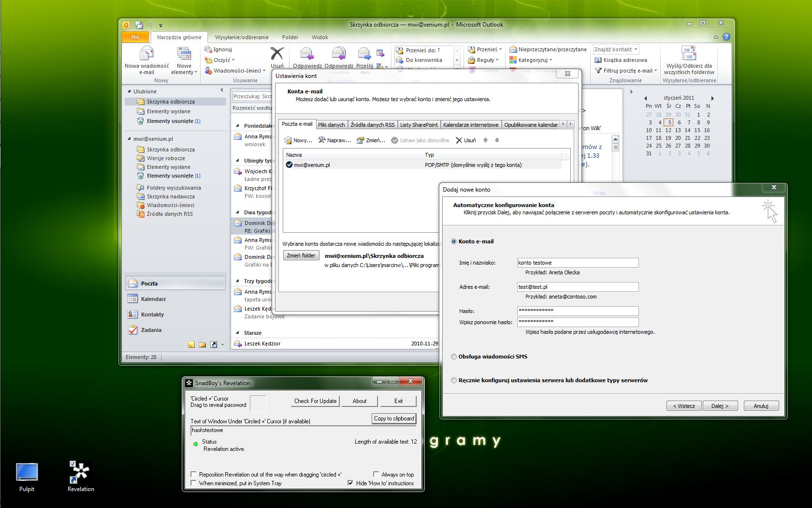This screenshot has height=508, width=812.
Task: Click Nowy… to add new account
Action: coord(298,140)
